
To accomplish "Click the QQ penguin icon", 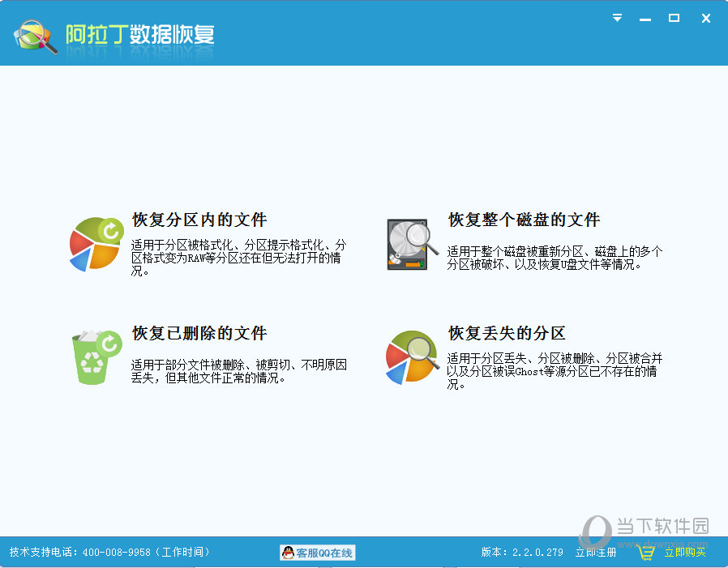I will (x=289, y=553).
